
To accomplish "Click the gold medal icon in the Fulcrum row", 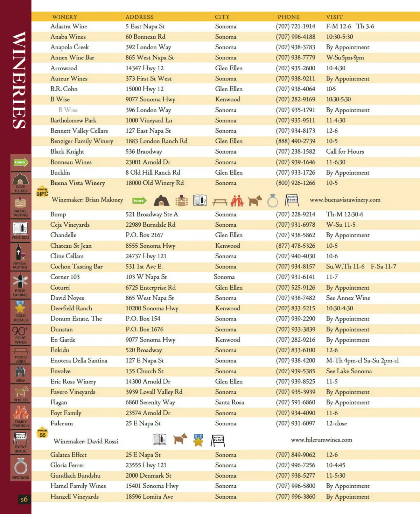I will tap(198, 440).
